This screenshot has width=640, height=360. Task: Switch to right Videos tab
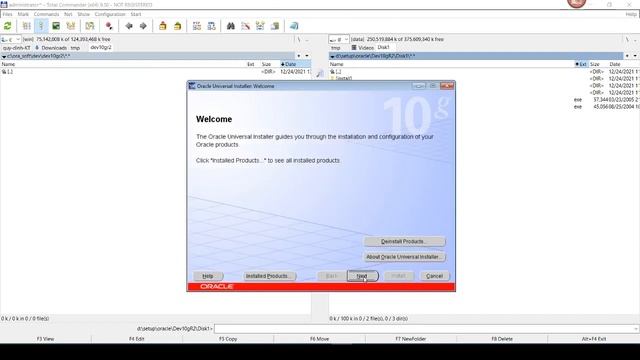coord(362,48)
